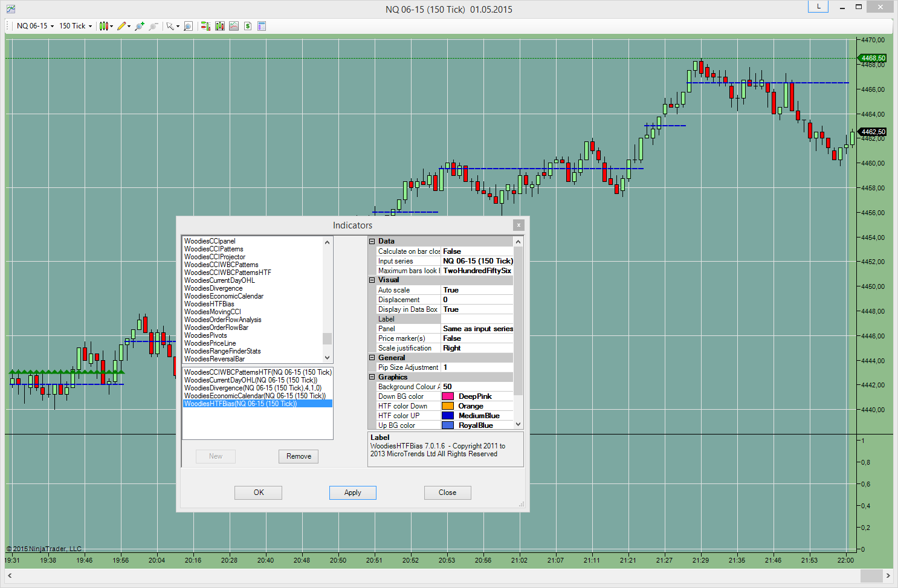The width and height of the screenshot is (898, 588).
Task: Collapse the Graphics property section
Action: (x=372, y=377)
